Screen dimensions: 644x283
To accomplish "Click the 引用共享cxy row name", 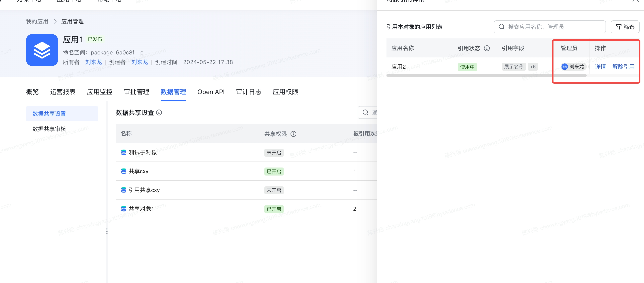I will [144, 190].
